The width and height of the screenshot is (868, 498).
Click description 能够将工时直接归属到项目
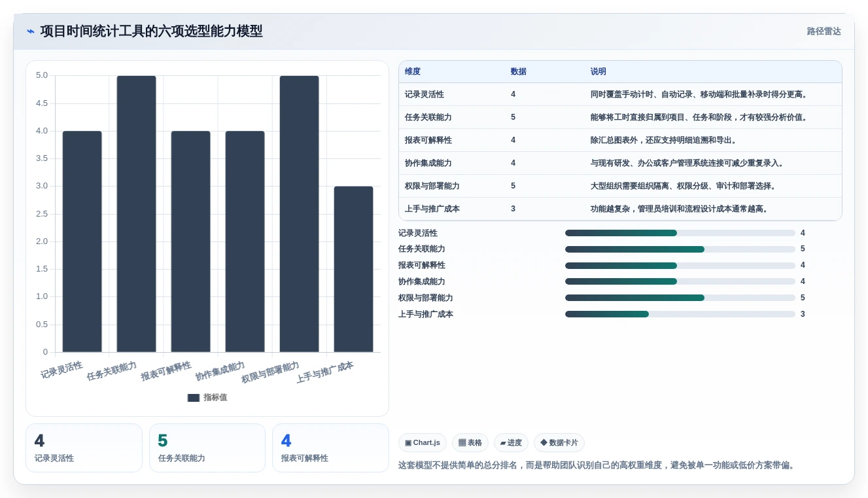[700, 118]
